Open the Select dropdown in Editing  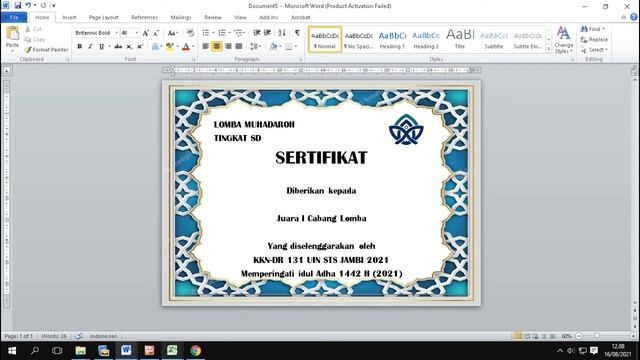(595, 50)
